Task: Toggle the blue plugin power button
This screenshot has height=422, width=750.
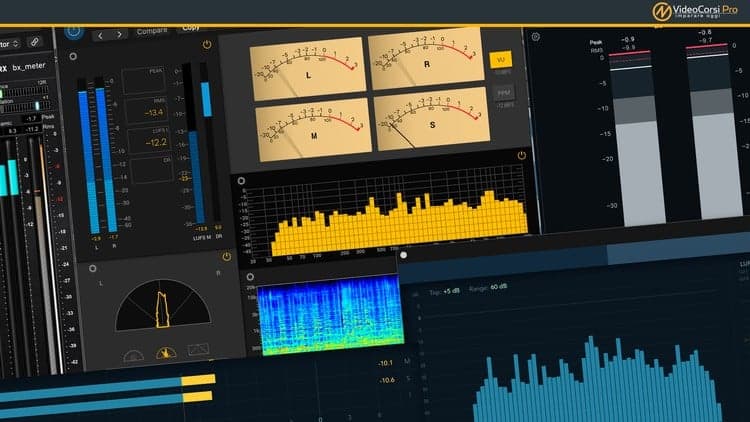Action: point(73,32)
